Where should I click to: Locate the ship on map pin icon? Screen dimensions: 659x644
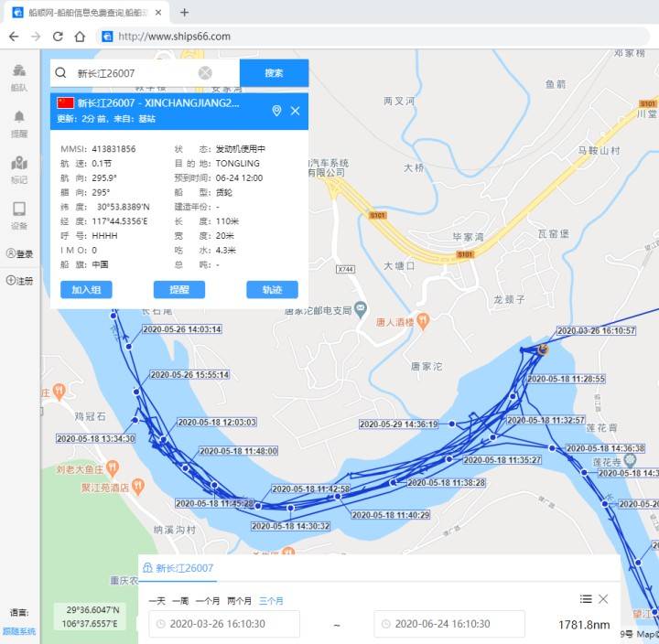coord(276,111)
